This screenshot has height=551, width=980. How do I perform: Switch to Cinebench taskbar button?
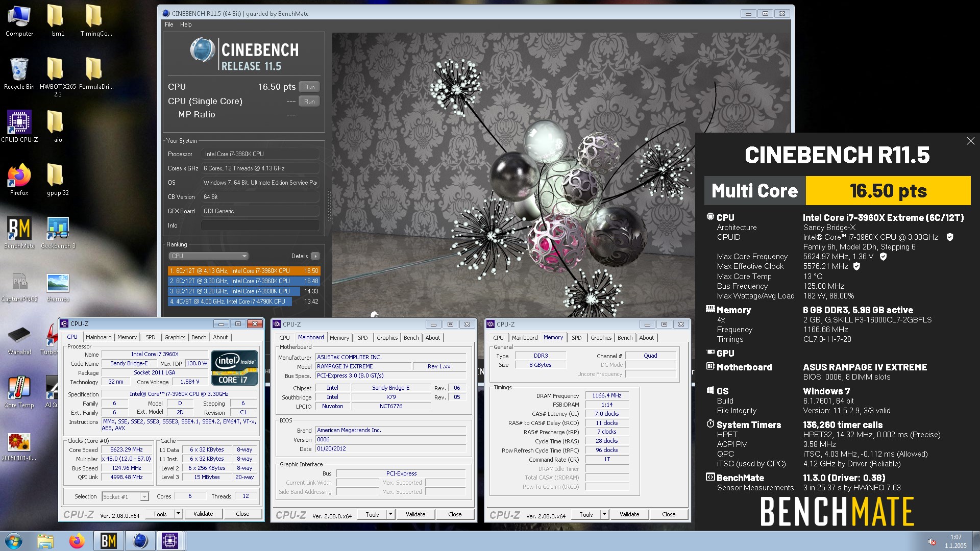point(139,541)
